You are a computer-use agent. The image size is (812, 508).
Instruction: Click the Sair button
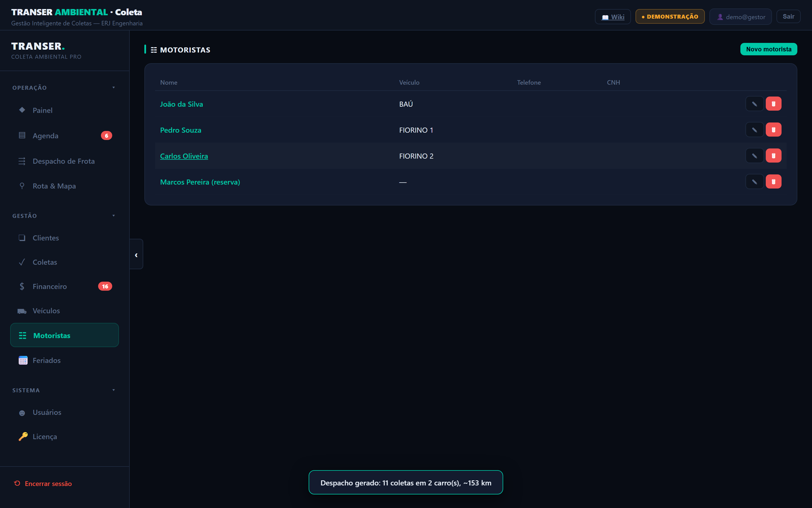(788, 16)
